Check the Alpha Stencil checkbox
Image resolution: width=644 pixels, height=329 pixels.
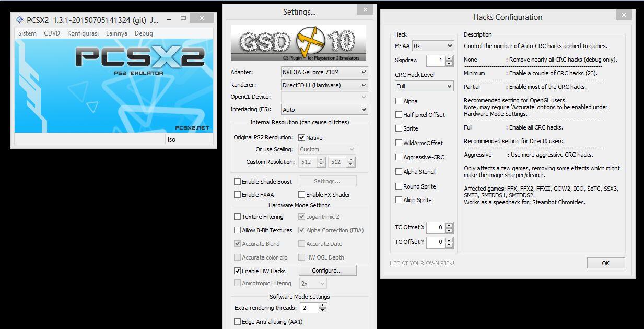tap(399, 172)
